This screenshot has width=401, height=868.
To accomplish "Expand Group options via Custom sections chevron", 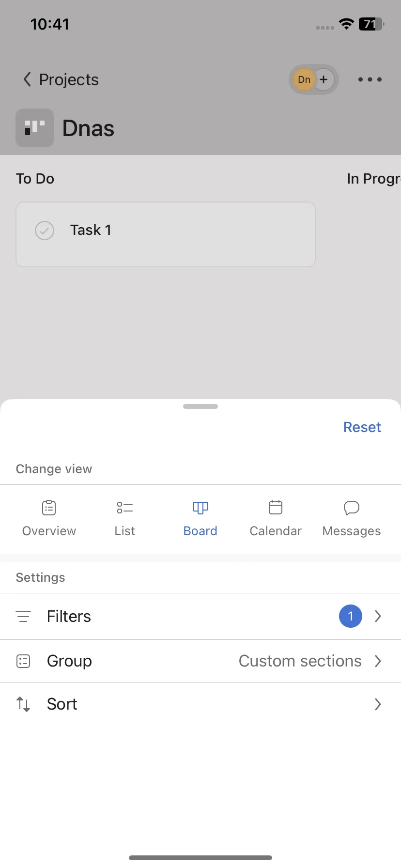I will pyautogui.click(x=378, y=661).
